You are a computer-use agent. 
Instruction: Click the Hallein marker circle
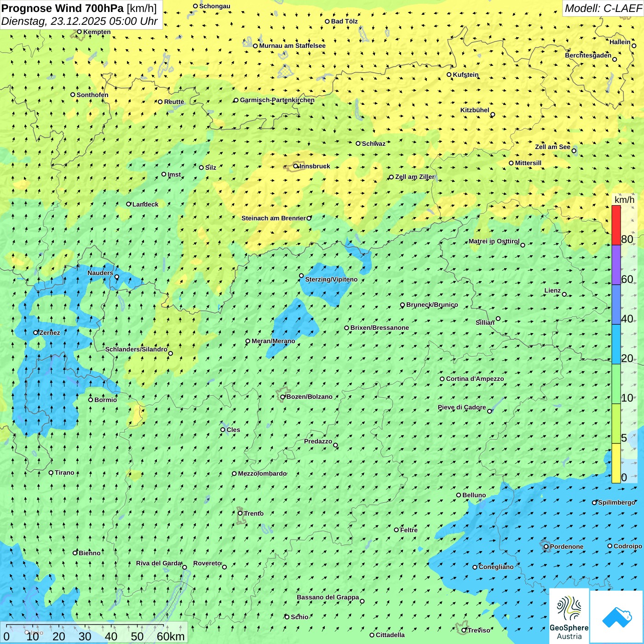(634, 46)
